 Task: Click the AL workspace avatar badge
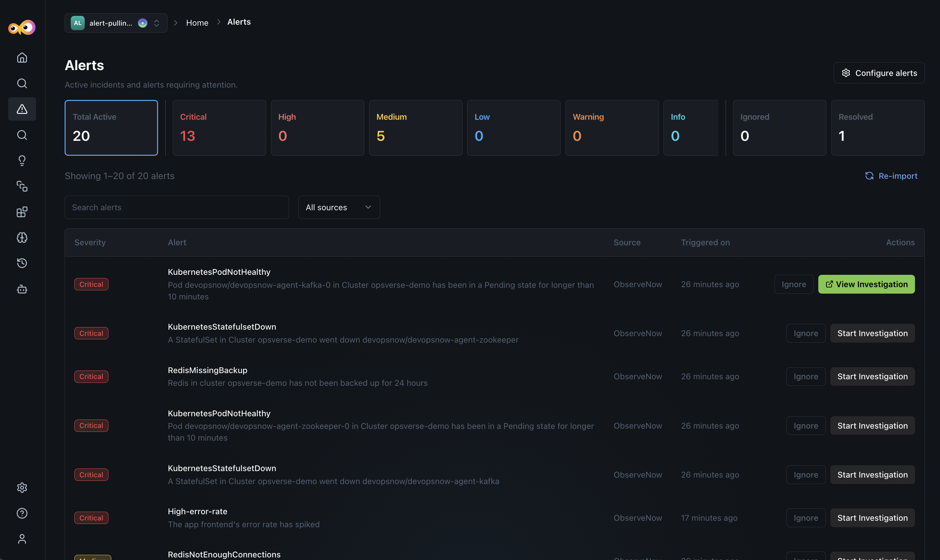[78, 23]
